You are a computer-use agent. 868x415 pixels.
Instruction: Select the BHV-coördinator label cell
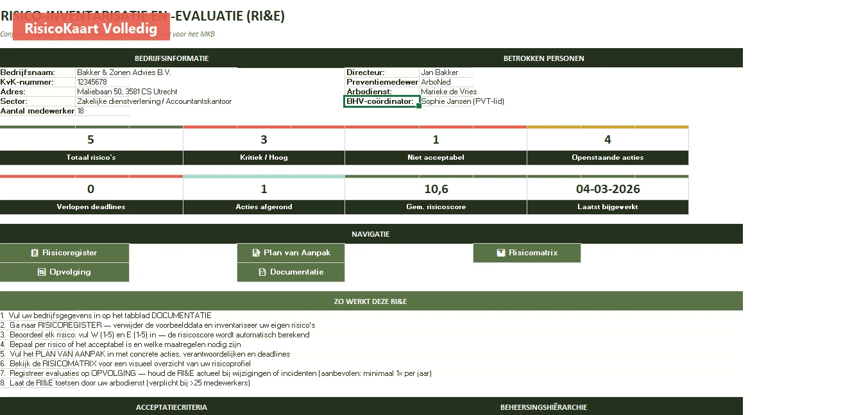[382, 101]
